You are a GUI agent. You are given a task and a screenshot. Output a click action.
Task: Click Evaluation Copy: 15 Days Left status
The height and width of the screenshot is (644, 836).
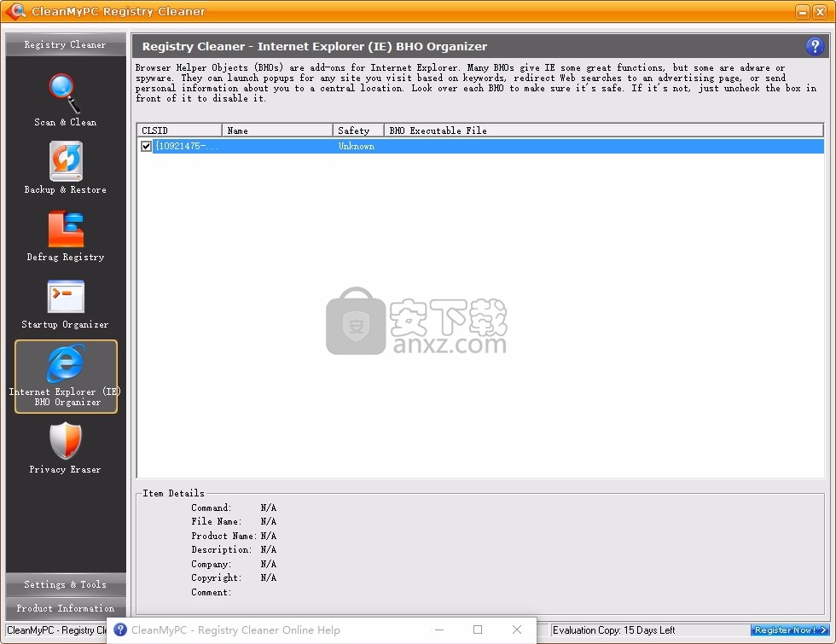click(x=613, y=630)
